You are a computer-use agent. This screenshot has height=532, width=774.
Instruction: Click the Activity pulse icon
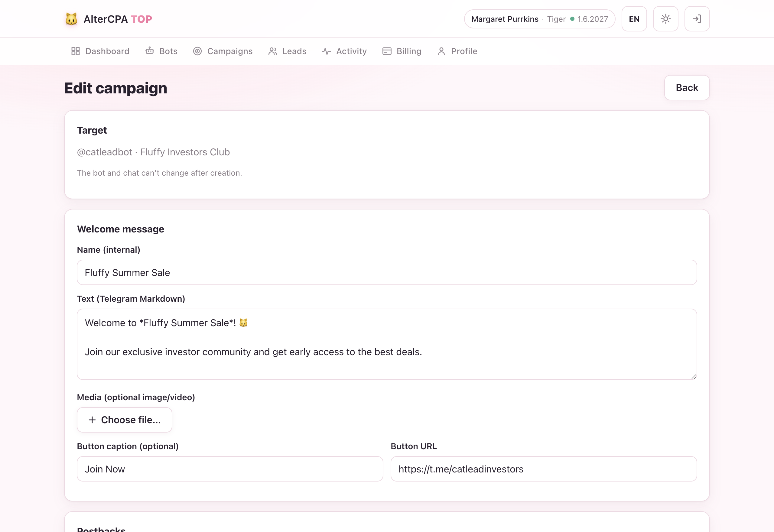pos(326,51)
